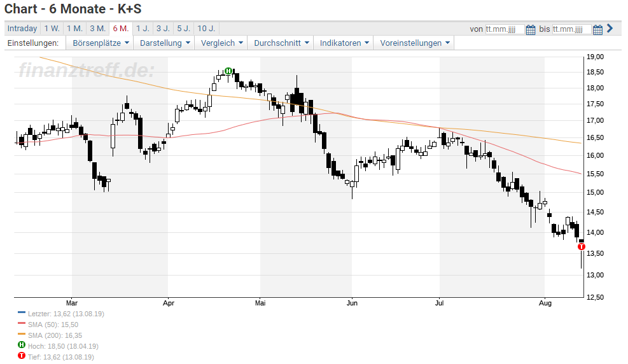Open the 'von' date calendar picker icon
Image resolution: width=628 pixels, height=364 pixels.
coord(530,30)
